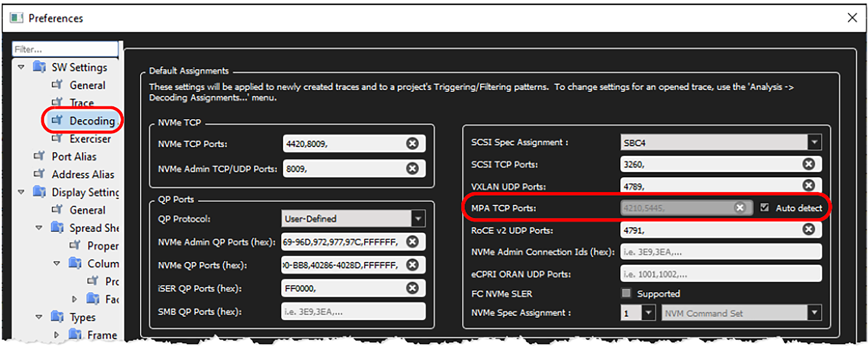Viewport: 868px width, 346px height.
Task: Collapse the Column tree node
Action: pos(57,263)
